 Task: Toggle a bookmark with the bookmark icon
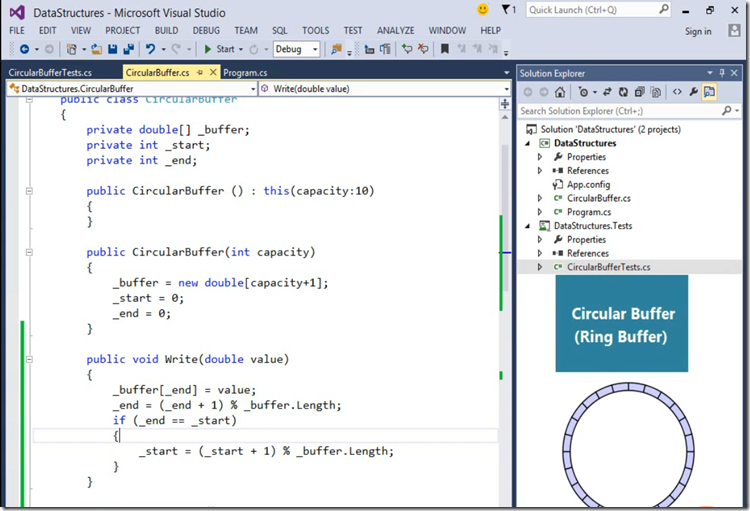coord(445,49)
